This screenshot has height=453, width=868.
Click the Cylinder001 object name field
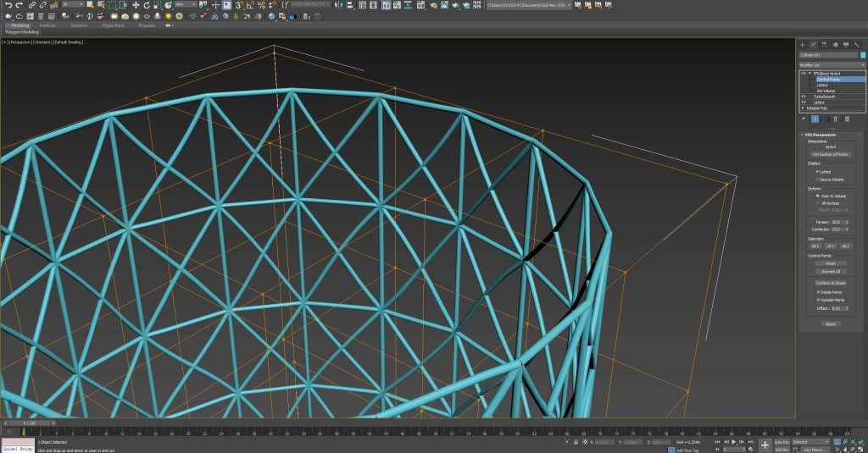(829, 55)
